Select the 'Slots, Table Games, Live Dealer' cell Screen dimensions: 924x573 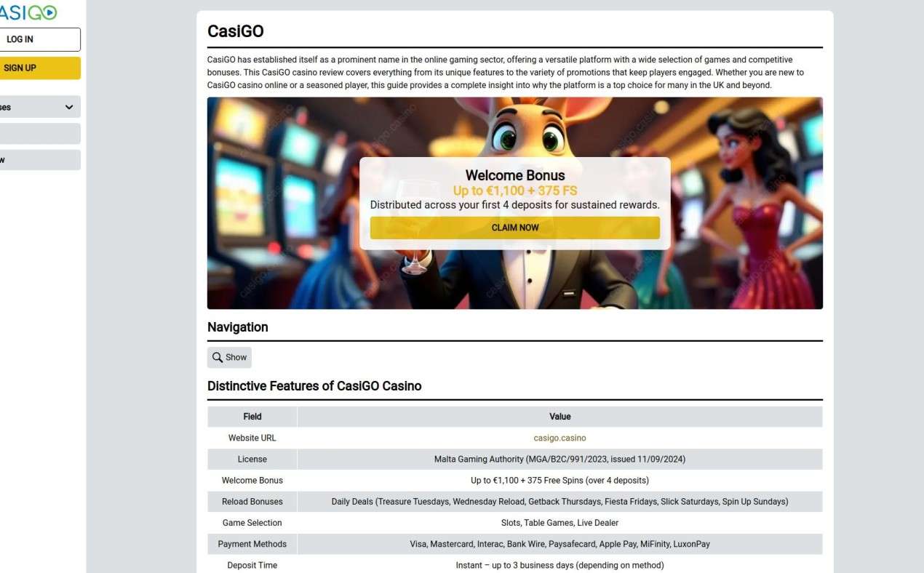coord(559,522)
